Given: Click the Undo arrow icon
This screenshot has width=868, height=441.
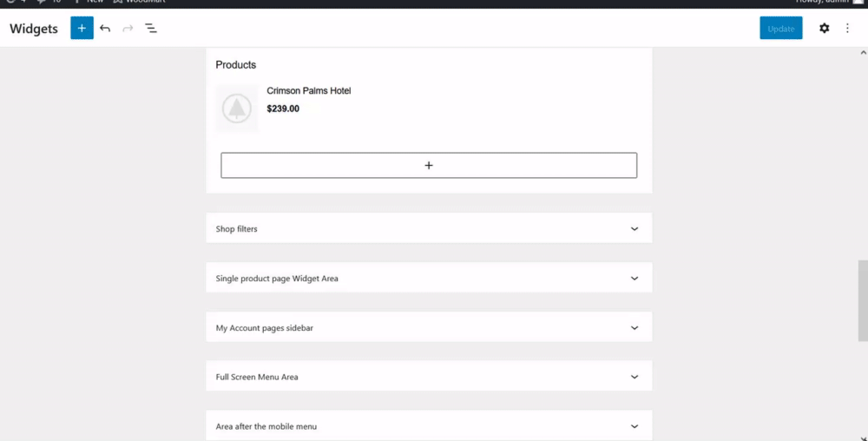Looking at the screenshot, I should click(105, 29).
